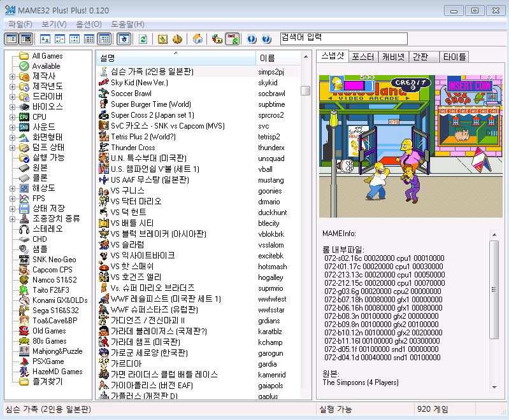Click the Simpsons game screenshot image

tap(411, 146)
